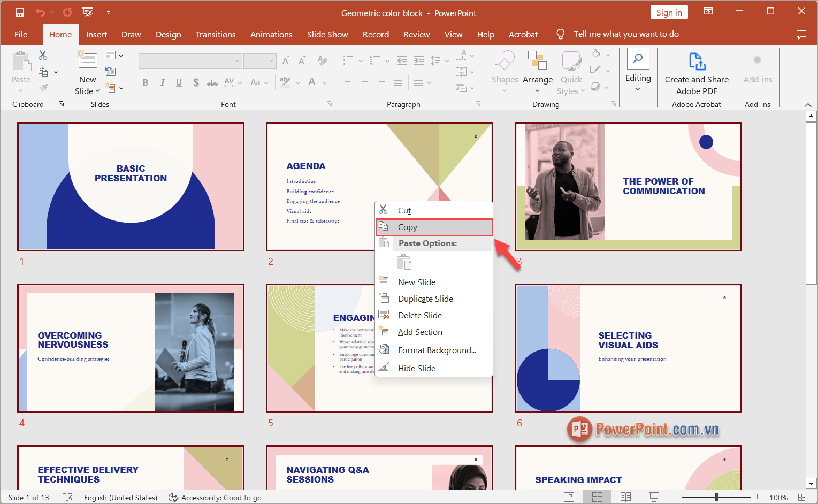Click the Copy icon in the Clipboard group
818x504 pixels.
(43, 71)
